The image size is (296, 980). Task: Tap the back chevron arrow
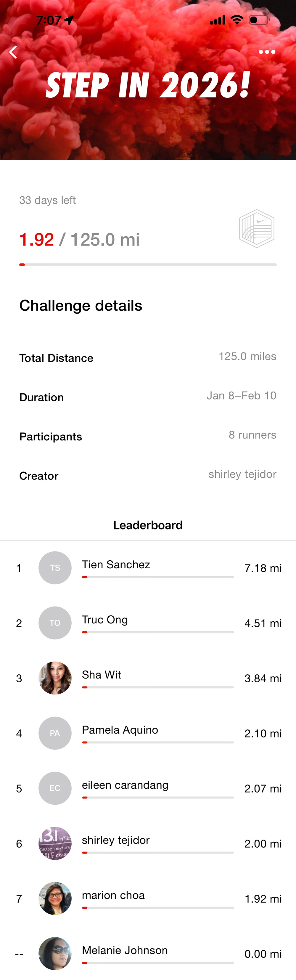14,52
